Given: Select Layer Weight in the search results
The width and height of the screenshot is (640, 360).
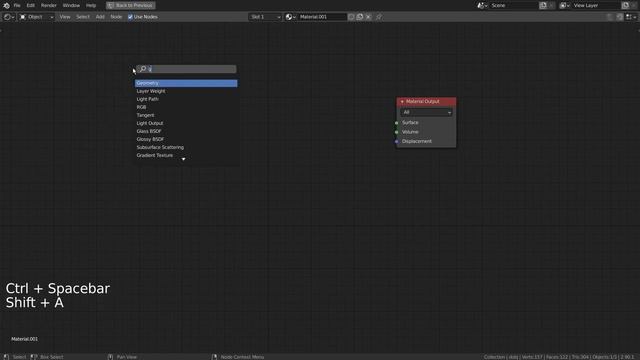Looking at the screenshot, I should click(x=186, y=91).
